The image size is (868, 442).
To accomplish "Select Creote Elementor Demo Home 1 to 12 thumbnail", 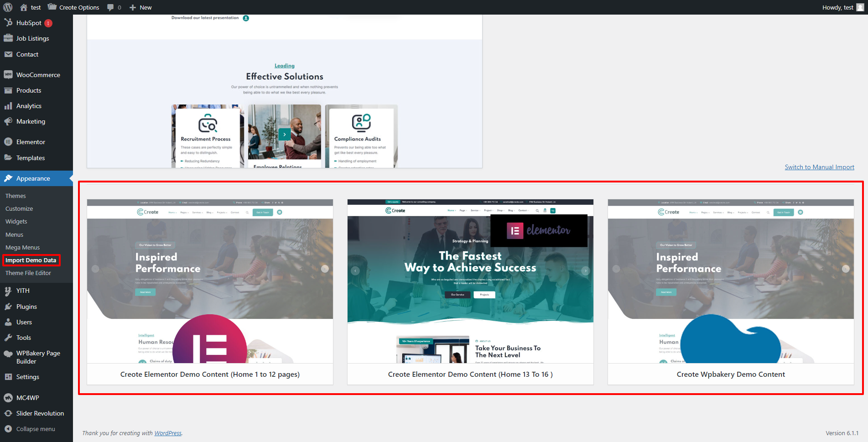I will (210, 281).
